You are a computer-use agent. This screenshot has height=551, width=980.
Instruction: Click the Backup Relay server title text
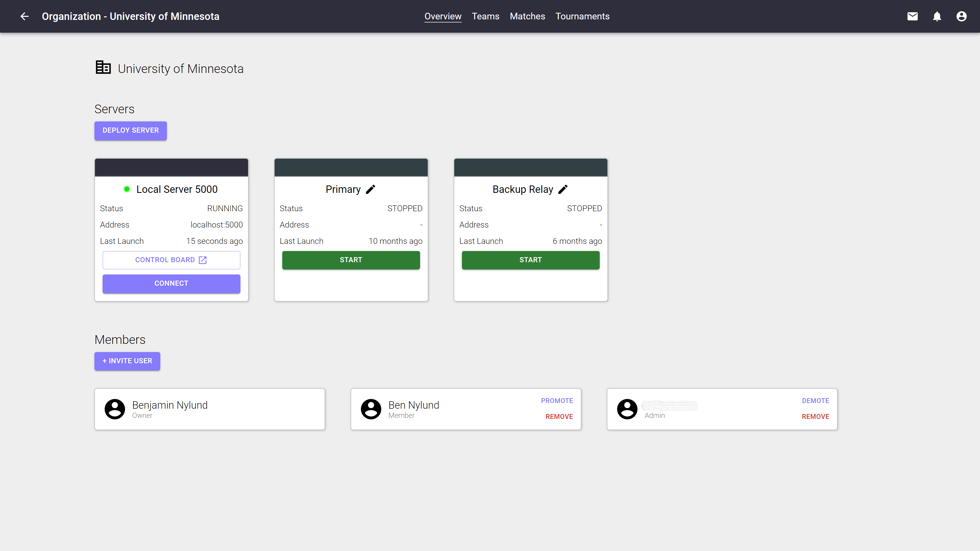point(523,189)
